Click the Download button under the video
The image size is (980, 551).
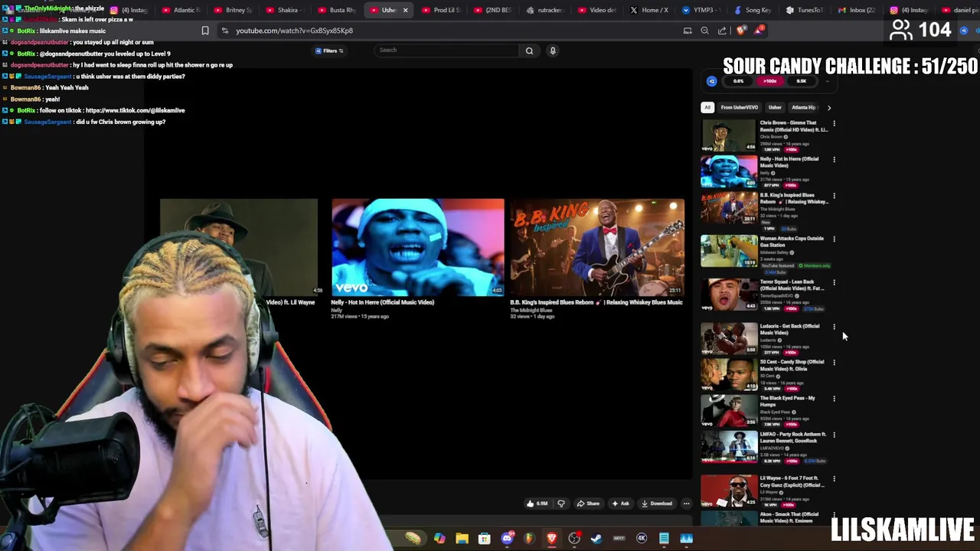tap(657, 504)
